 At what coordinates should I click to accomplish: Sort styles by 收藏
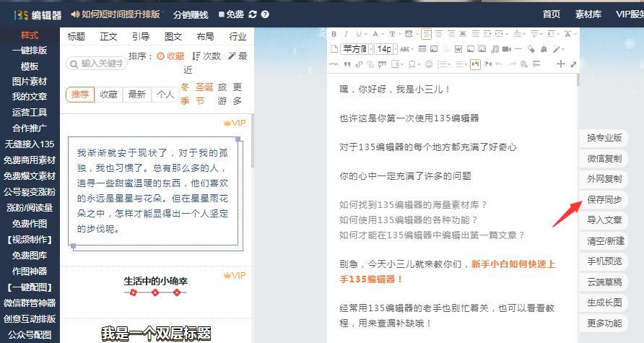click(171, 56)
